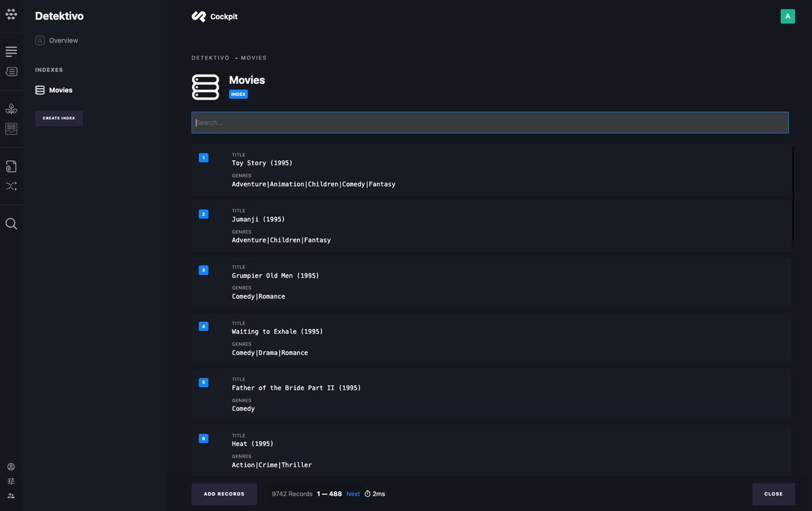
Task: Click MOVIES in the breadcrumb
Action: tap(254, 58)
